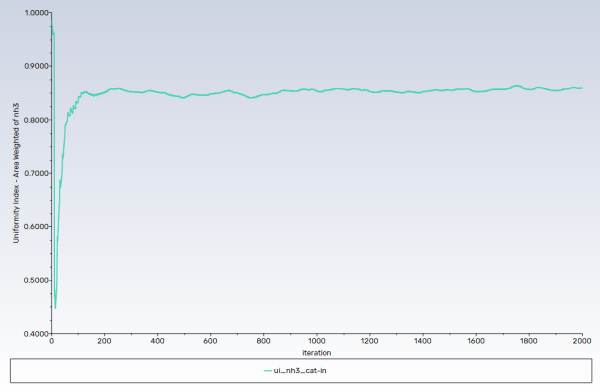Click the 1000 x-axis tick label
The height and width of the screenshot is (392, 600).
point(316,341)
